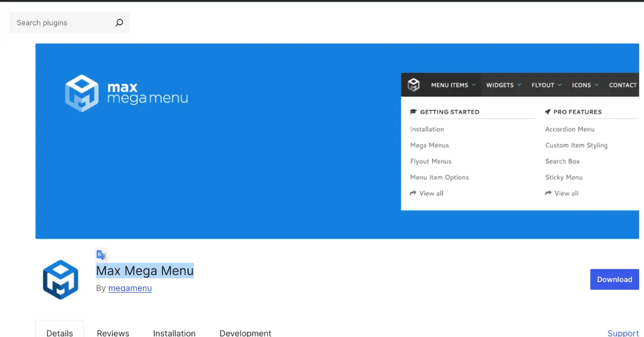Click the Max Mega Menu plugin icon
The image size is (644, 337).
61,280
